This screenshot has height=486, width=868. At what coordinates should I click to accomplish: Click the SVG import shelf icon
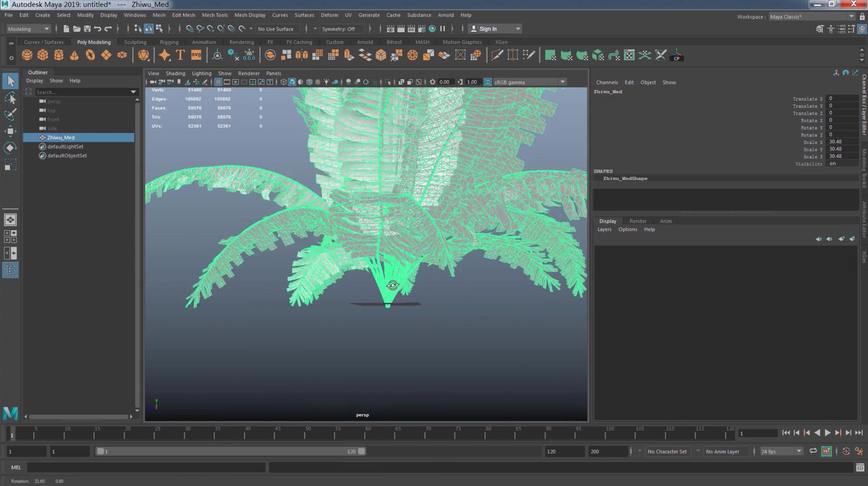[x=196, y=55]
